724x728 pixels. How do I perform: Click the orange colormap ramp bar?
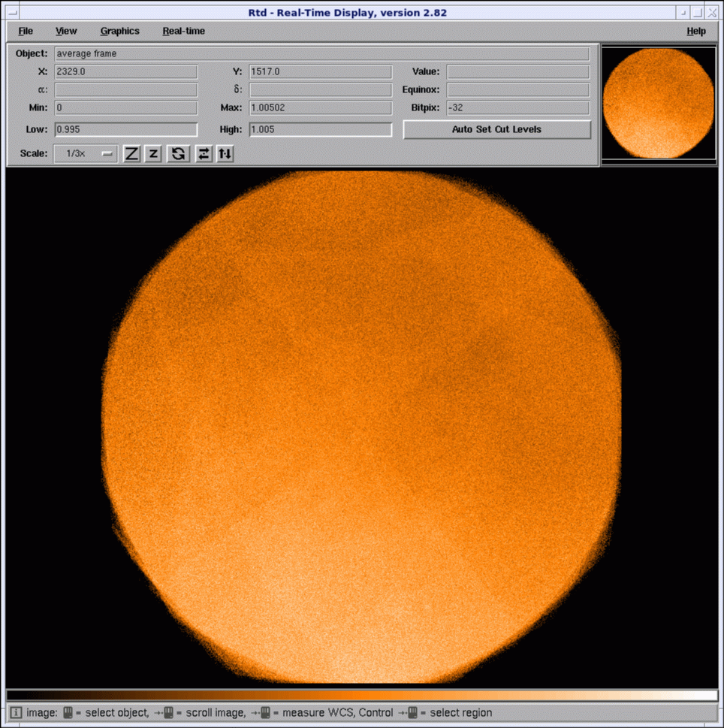(362, 695)
